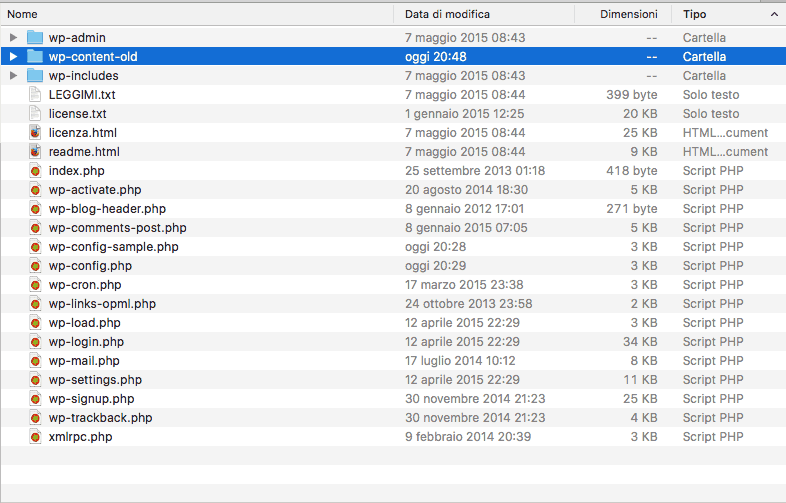Viewport: 786px width, 503px height.
Task: Toggle sort direction arrow in Tipo column
Action: point(775,14)
